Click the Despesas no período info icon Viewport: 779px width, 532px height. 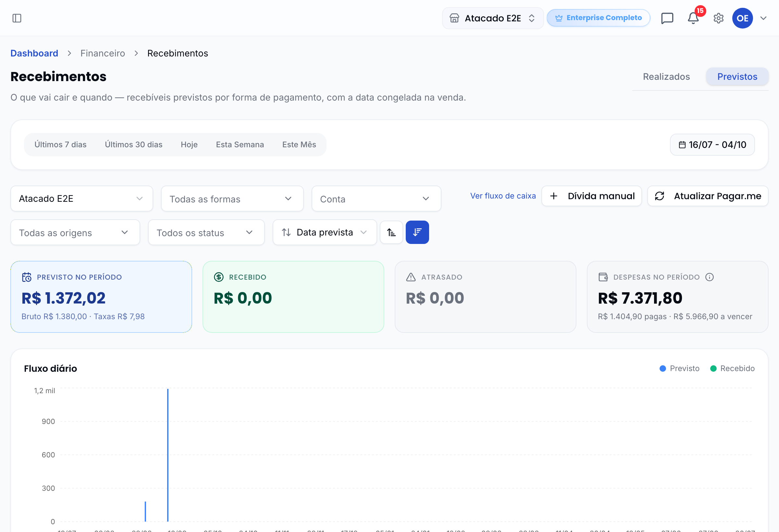[709, 277]
